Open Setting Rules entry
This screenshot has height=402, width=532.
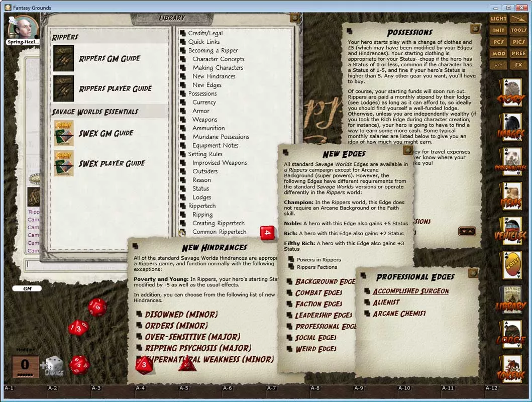click(x=205, y=154)
